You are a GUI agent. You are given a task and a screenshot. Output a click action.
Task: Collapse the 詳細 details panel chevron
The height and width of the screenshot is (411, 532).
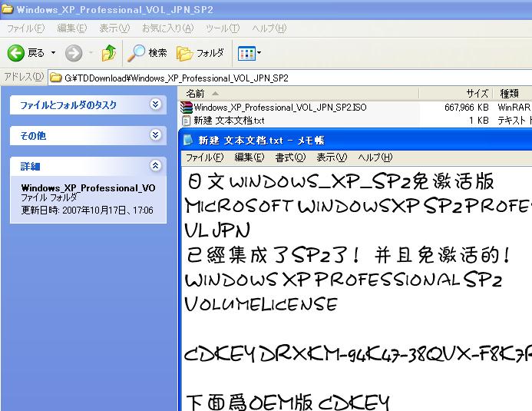[x=155, y=166]
